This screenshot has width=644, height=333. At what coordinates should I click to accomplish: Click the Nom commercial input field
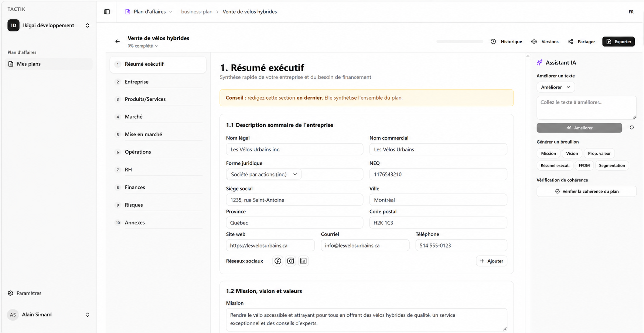point(438,150)
